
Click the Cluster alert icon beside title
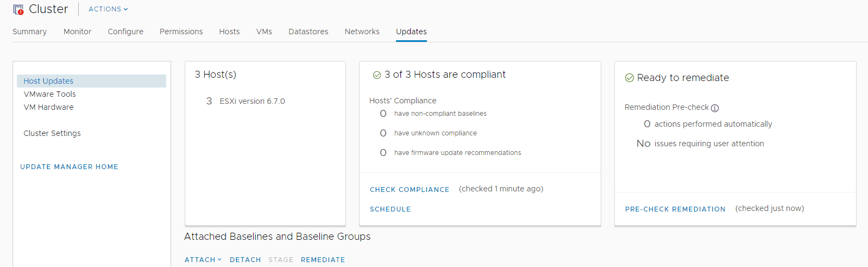[18, 9]
